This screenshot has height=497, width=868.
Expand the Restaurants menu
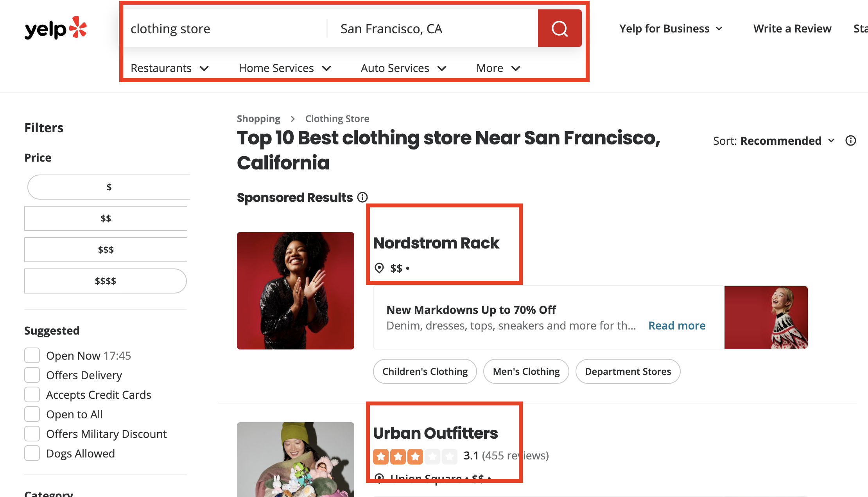coord(170,68)
